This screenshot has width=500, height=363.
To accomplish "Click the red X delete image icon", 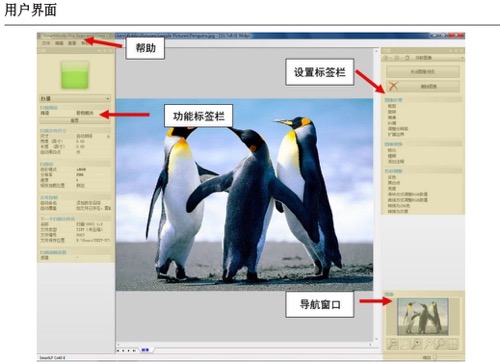I will pos(393,86).
